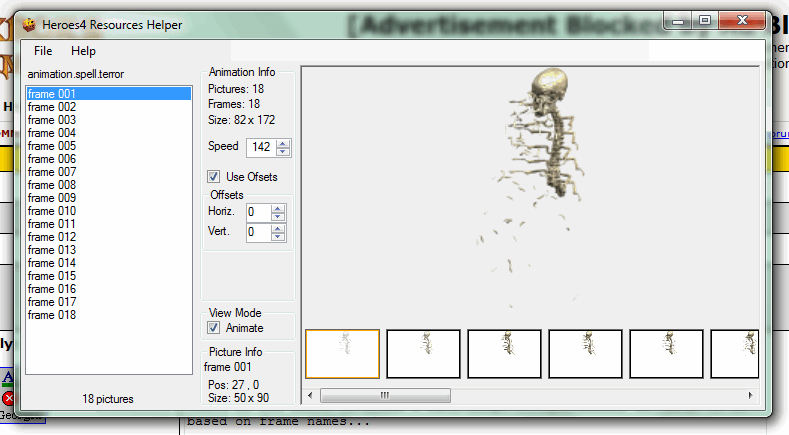
Task: Increase the Vert. offset value
Action: pos(278,229)
